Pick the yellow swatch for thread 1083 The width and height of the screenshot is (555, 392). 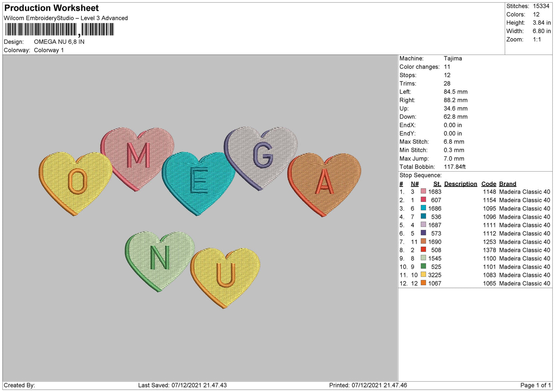point(423,275)
